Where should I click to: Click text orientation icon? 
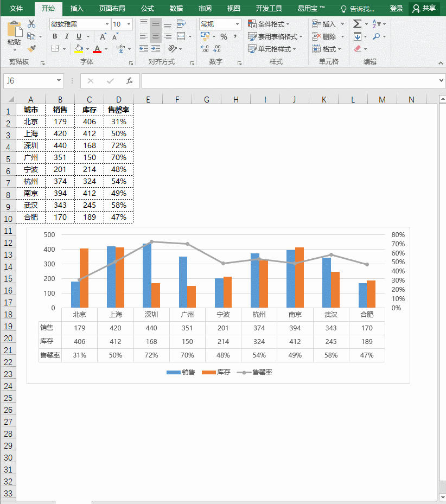173,48
